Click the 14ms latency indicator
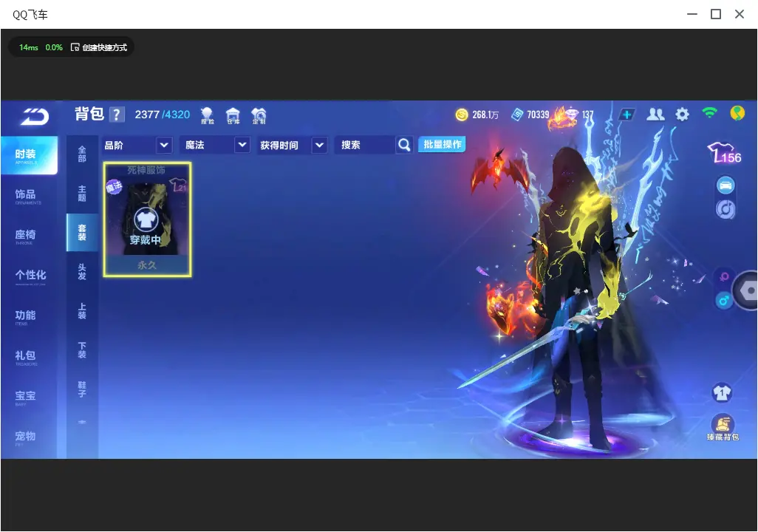Image resolution: width=758 pixels, height=532 pixels. [x=29, y=47]
